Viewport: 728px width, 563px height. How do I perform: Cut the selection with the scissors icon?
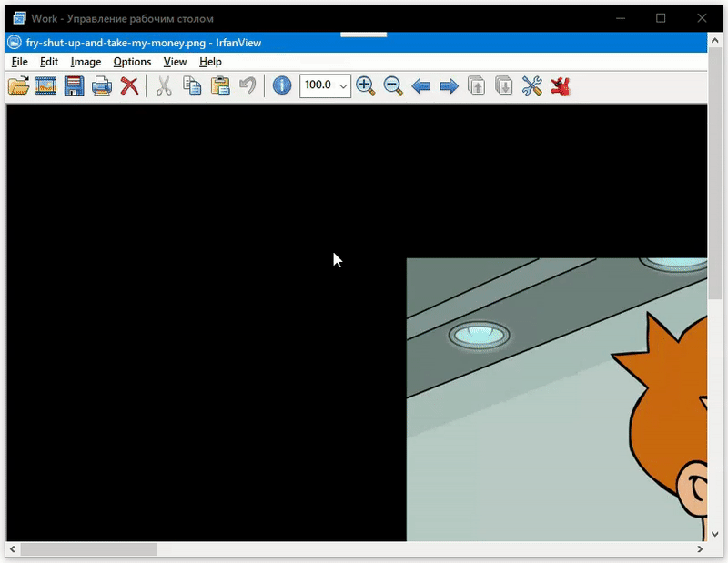[x=164, y=85]
